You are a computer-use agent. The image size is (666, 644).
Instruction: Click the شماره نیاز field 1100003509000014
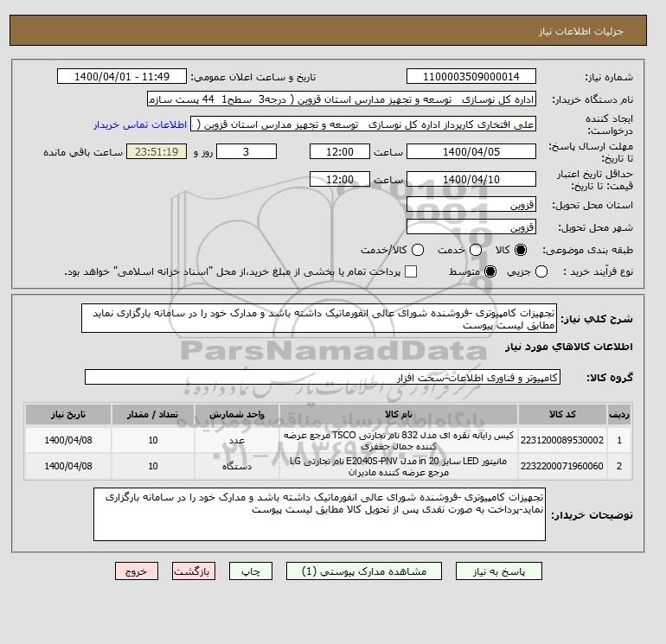click(471, 76)
